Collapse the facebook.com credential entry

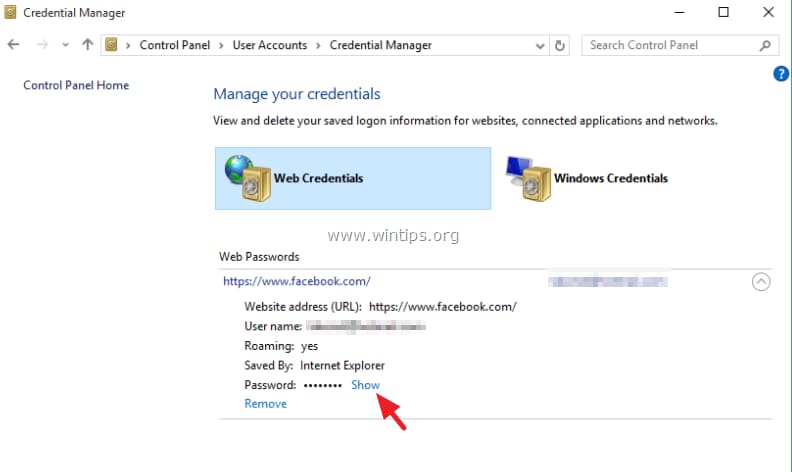(761, 281)
